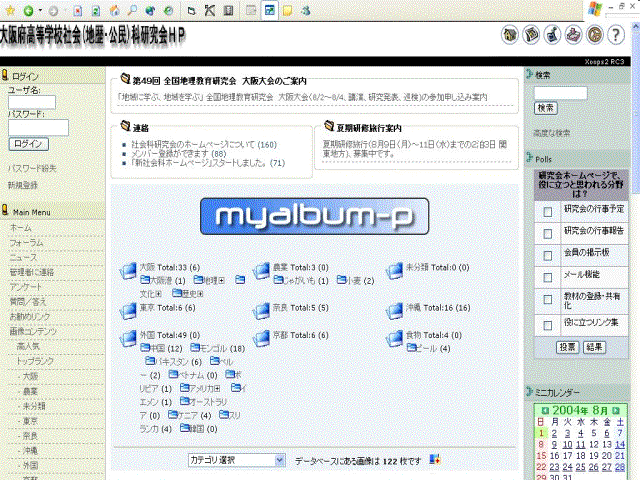Screen dimensions: 640x480
Task: Open help via the question mark icon
Action: pyautogui.click(x=616, y=35)
